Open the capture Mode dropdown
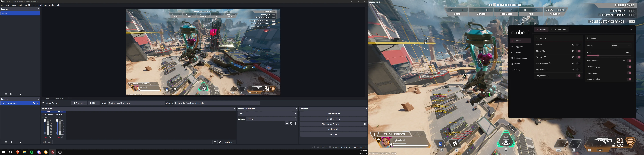644x155 pixels. (136, 103)
